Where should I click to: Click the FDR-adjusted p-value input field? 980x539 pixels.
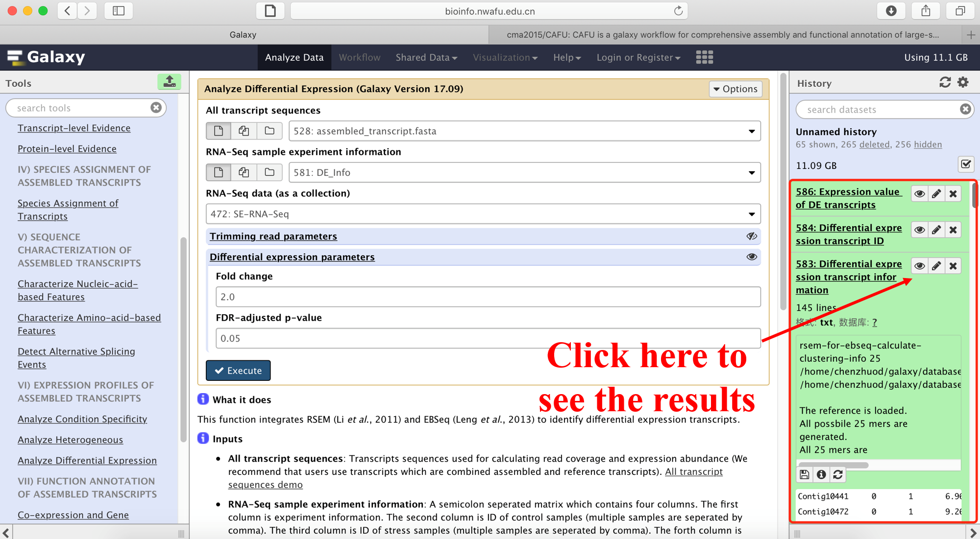pyautogui.click(x=488, y=338)
